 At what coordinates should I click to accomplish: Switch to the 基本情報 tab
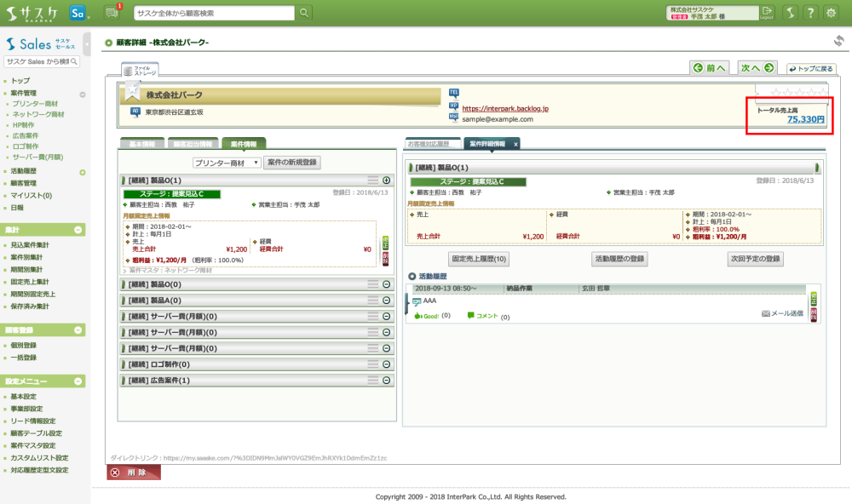[x=141, y=144]
